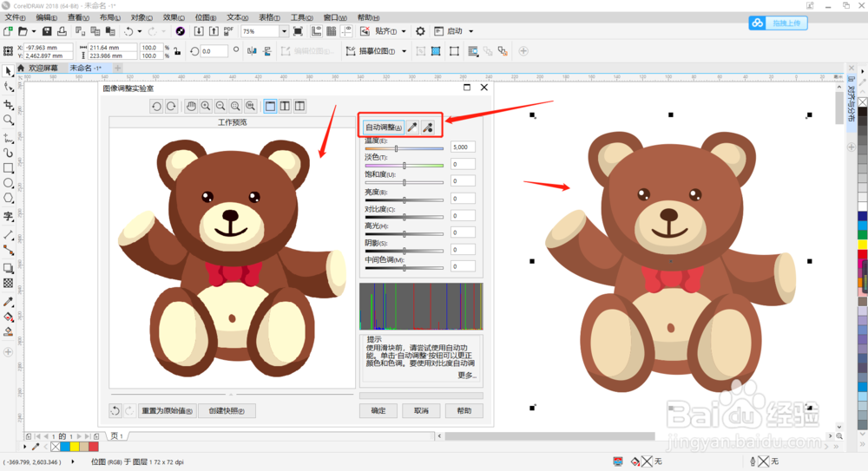The image size is (868, 471).
Task: Open 启动 launch dropdown
Action: tap(471, 31)
